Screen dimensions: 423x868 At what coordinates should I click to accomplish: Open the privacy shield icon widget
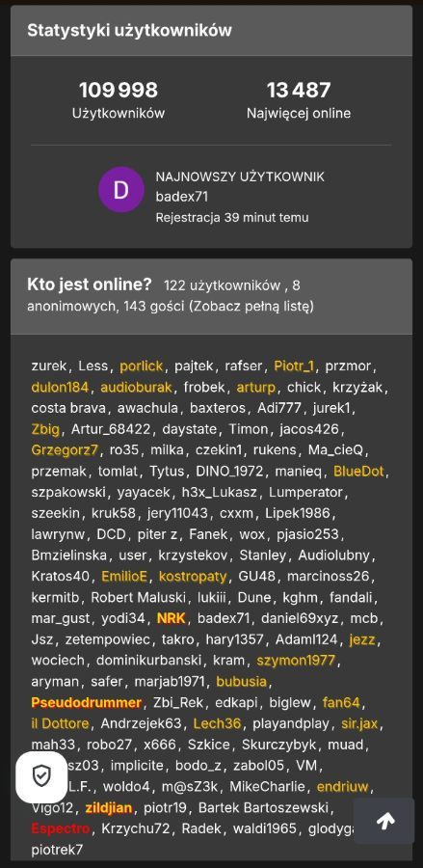[41, 776]
